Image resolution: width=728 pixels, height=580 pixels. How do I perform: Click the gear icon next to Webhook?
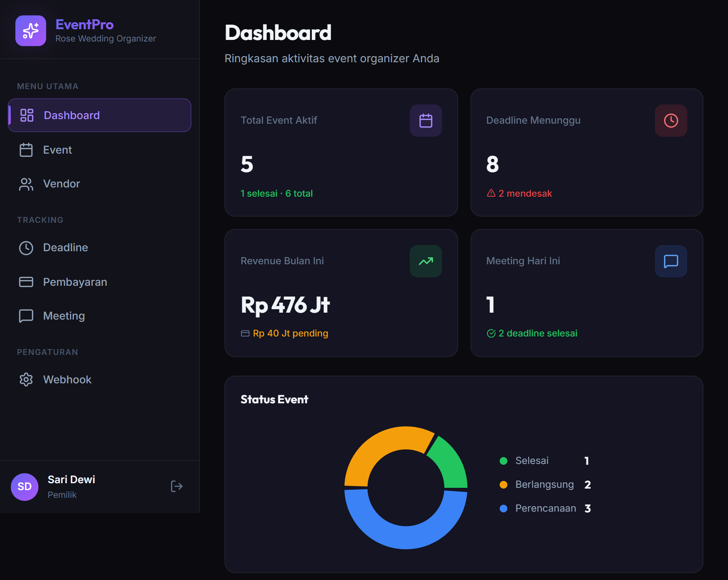click(26, 379)
